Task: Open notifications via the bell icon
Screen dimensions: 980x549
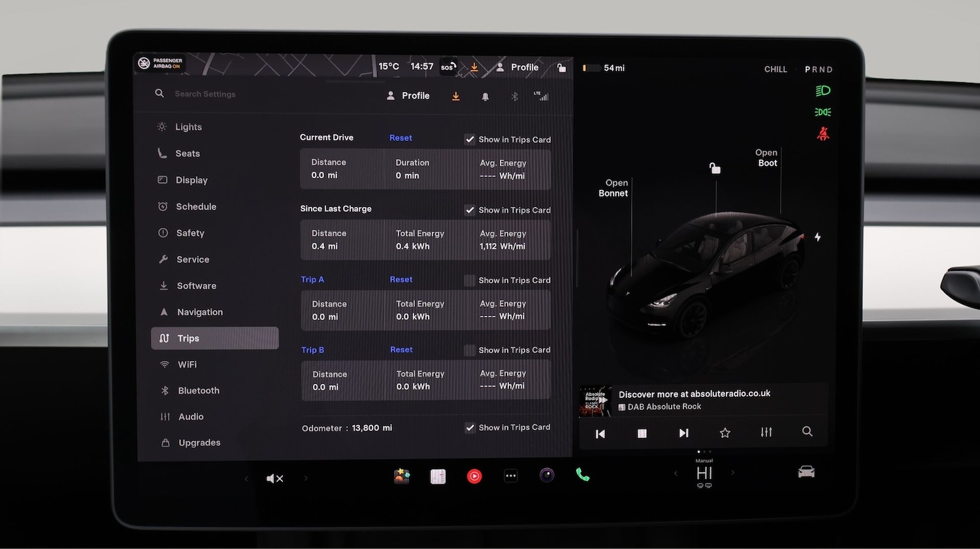Action: [485, 96]
